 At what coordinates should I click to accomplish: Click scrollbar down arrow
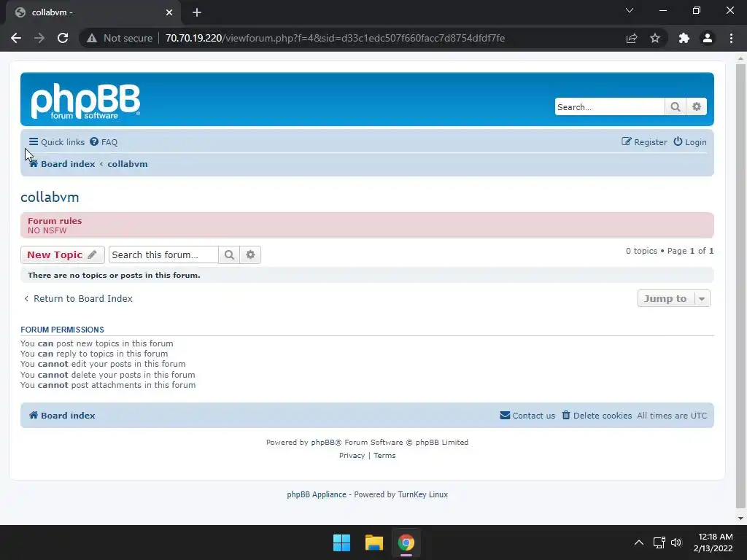coord(741,518)
